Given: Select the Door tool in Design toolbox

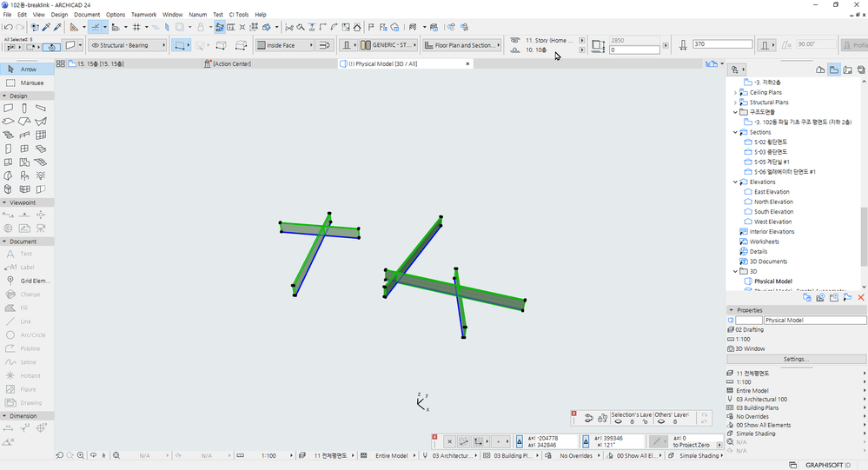Looking at the screenshot, I should [9, 149].
